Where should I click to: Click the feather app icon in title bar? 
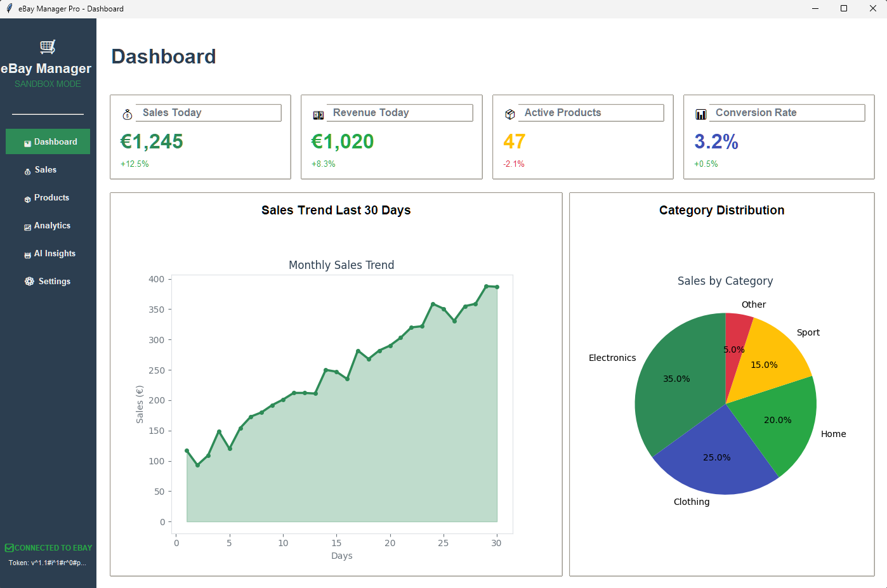coord(9,8)
